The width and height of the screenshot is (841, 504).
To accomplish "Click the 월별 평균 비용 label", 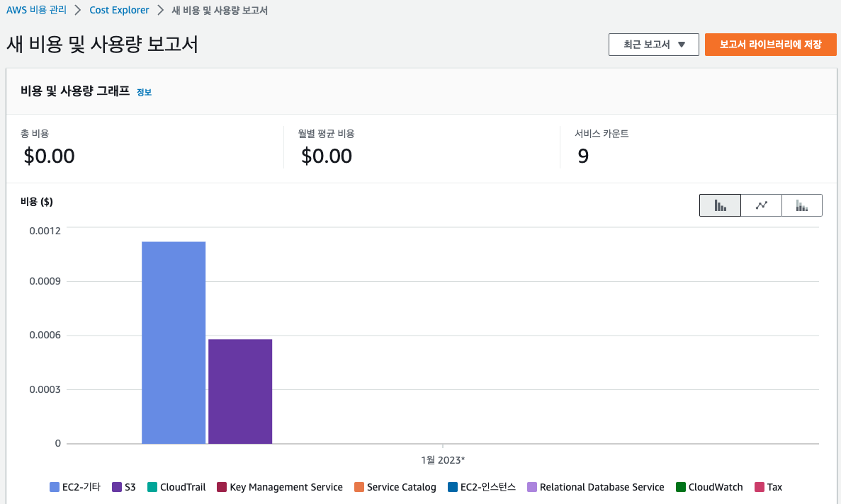I will (x=326, y=133).
